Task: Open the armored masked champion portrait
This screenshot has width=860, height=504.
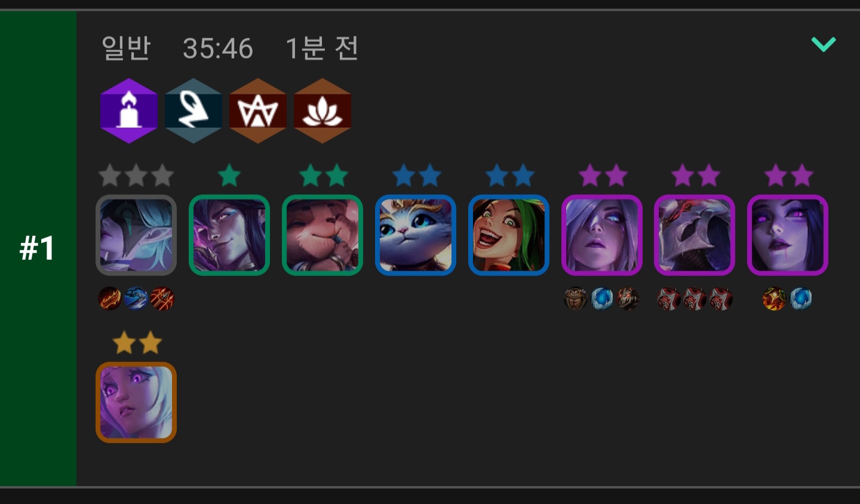Action: click(695, 235)
